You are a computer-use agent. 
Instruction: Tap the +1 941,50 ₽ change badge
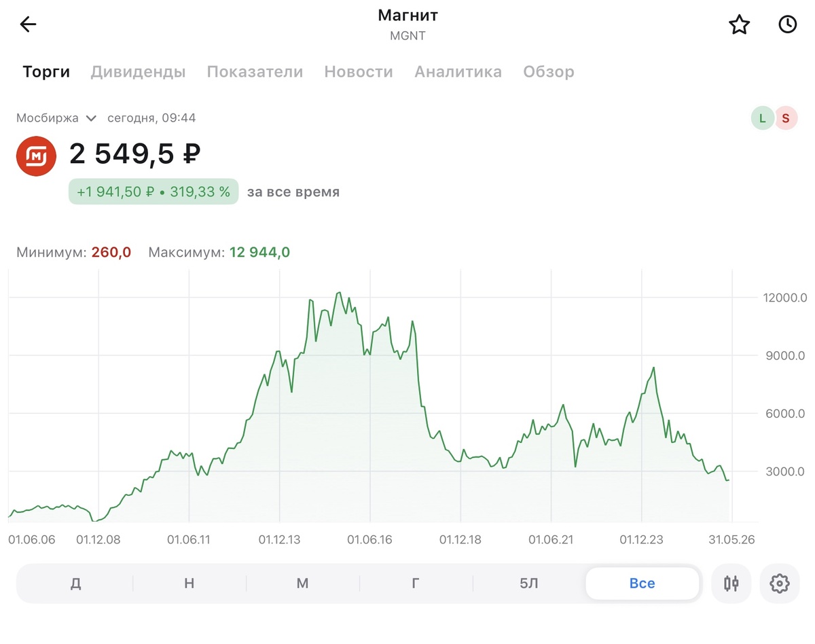(x=153, y=192)
